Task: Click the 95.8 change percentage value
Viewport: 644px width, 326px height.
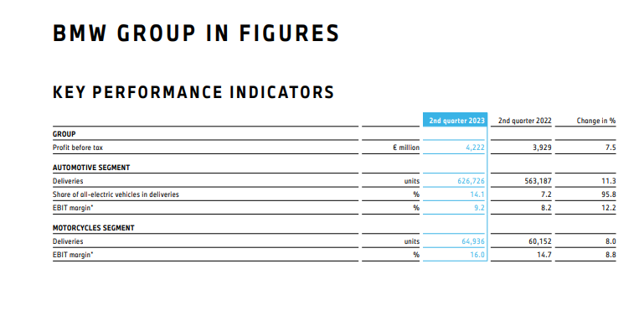Action: [609, 194]
